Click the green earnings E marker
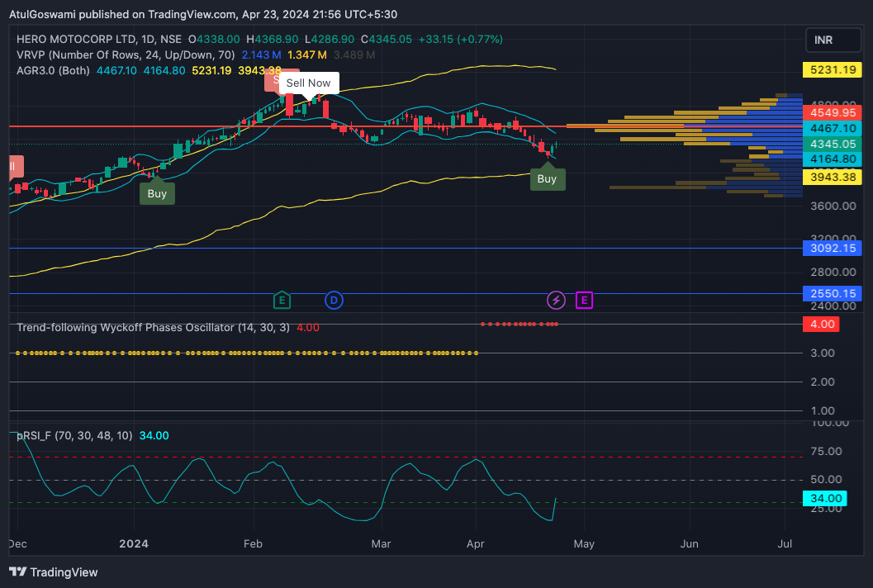This screenshot has width=873, height=588. pyautogui.click(x=282, y=301)
